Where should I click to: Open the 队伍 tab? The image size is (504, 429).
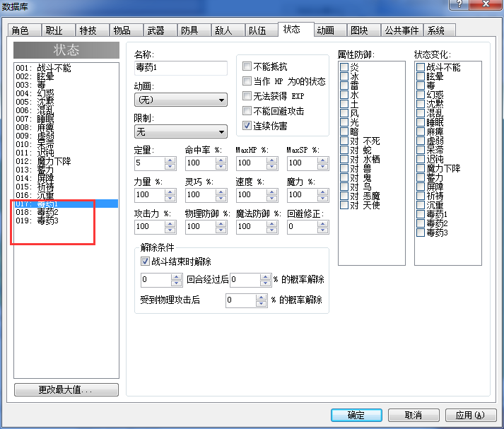pos(262,30)
